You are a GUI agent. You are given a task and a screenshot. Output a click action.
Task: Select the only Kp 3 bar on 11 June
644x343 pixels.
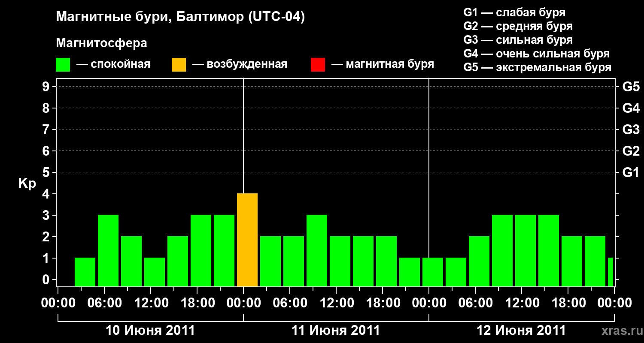coord(317,251)
